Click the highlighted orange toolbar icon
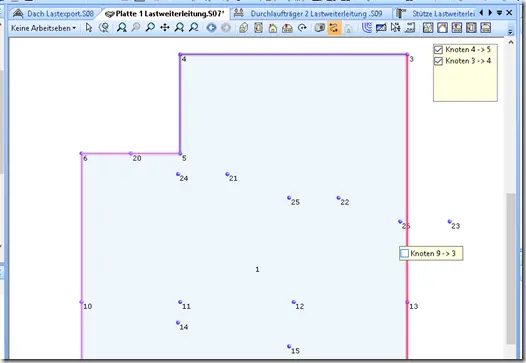Viewport: 526px width, 363px height. click(334, 28)
